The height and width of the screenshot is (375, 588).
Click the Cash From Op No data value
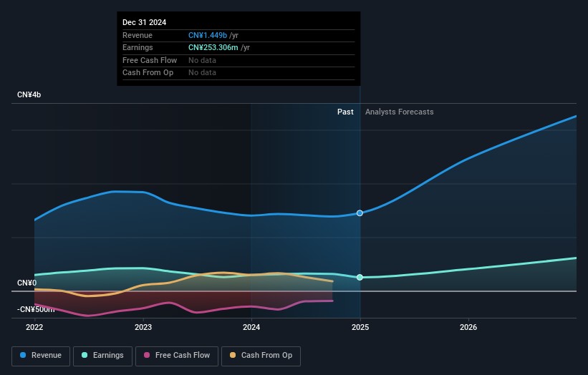pos(202,73)
